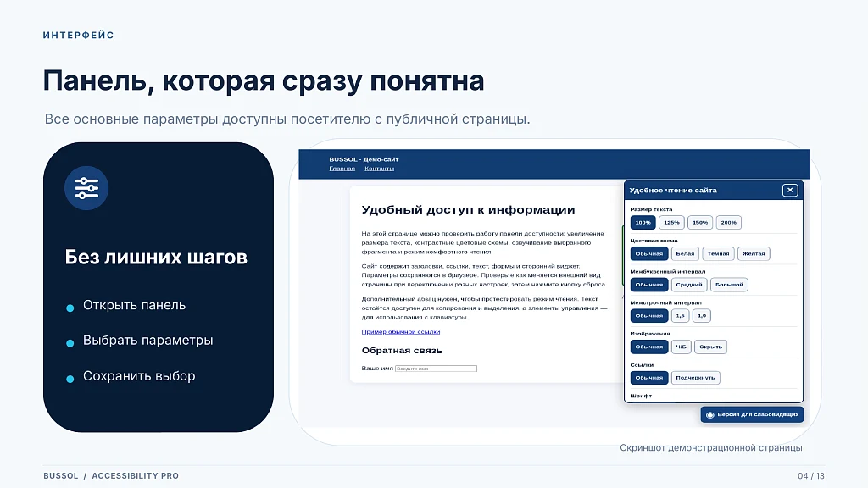Click heading Удобный доступ к информации

[x=468, y=210]
